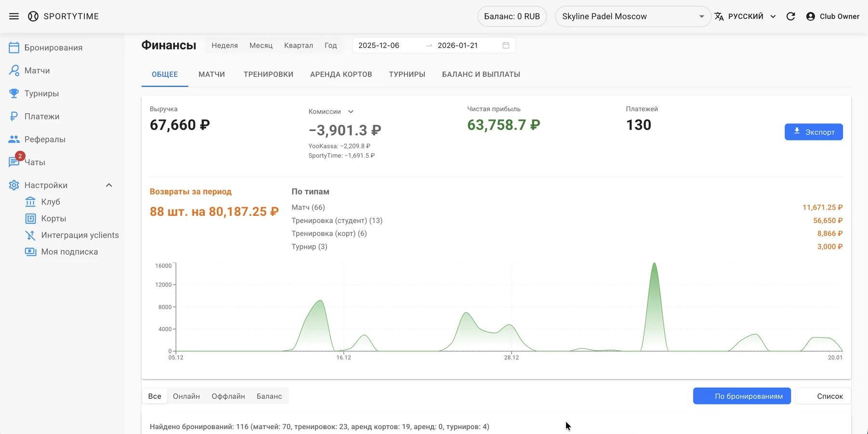Open Интеграция yclients settings item

coord(80,235)
